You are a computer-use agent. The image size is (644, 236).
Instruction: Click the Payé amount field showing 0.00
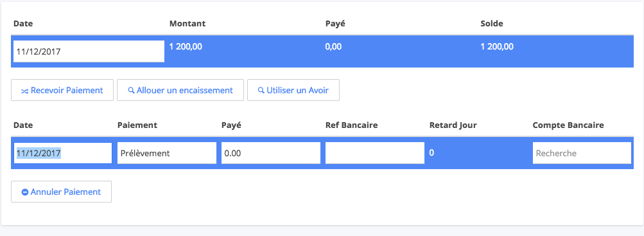point(271,153)
